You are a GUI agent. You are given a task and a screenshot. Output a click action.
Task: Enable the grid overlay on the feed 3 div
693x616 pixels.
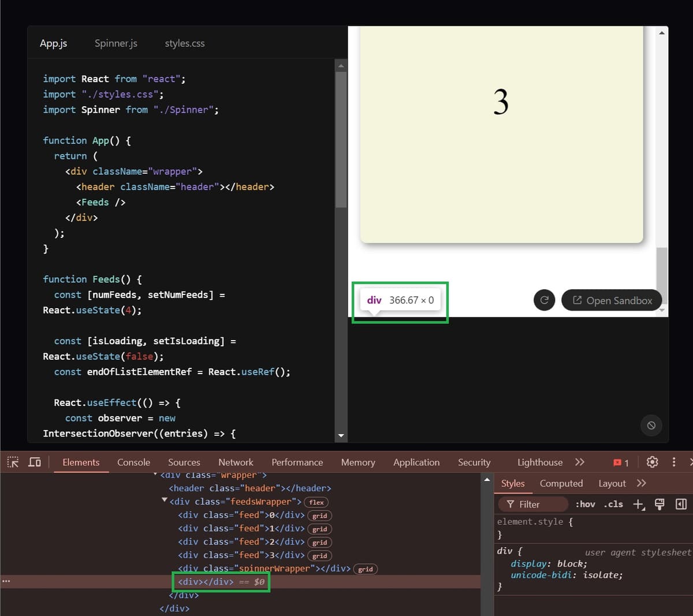319,555
